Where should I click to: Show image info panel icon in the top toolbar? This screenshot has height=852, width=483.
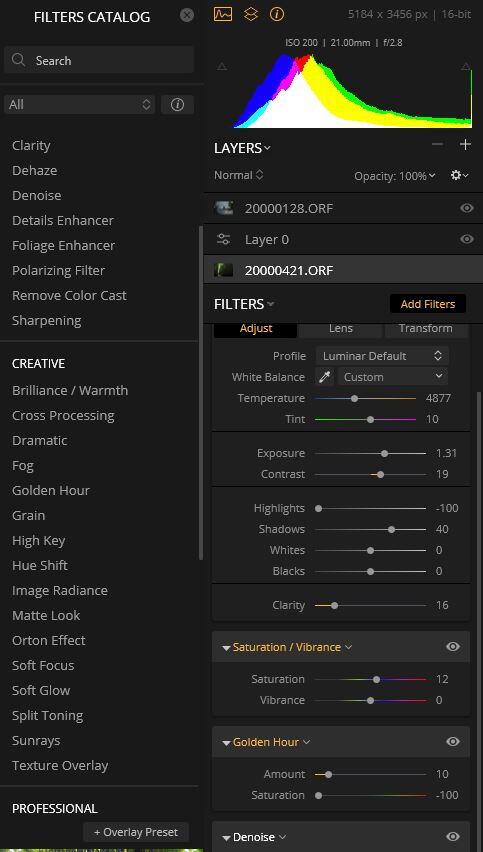coord(277,14)
